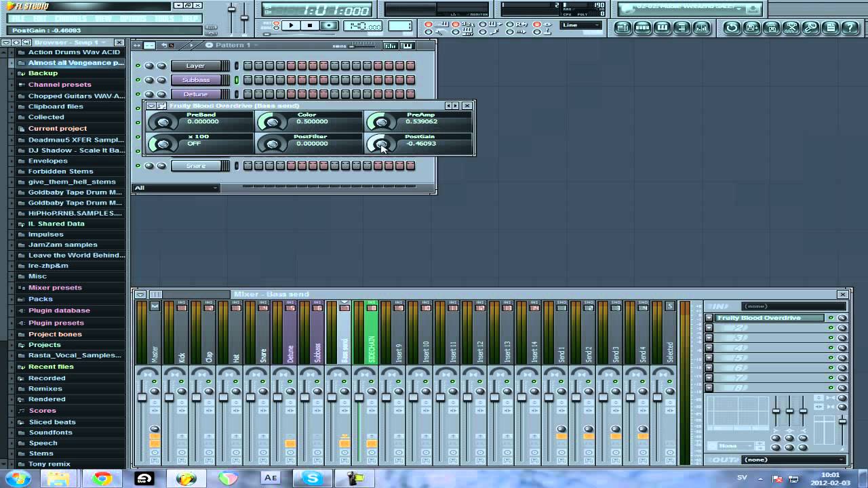Click the pan knob of Layer channel
The image size is (868, 488).
(149, 66)
